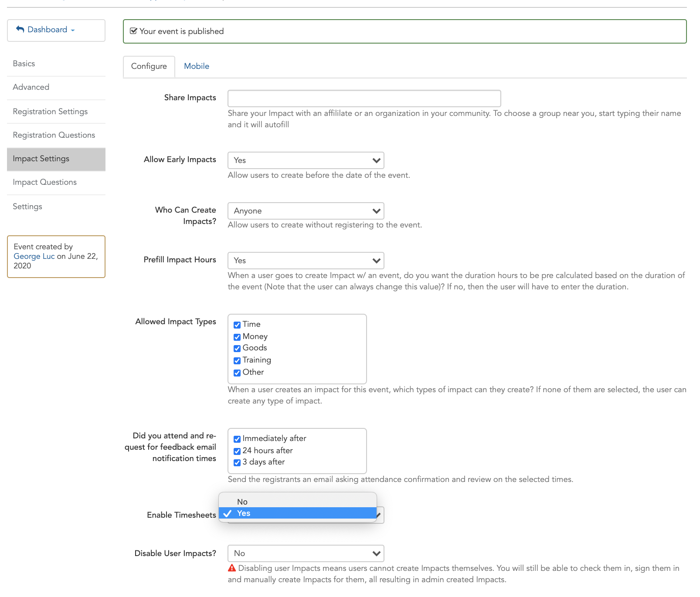The image size is (700, 597).
Task: Open Settings in the sidebar
Action: [56, 207]
